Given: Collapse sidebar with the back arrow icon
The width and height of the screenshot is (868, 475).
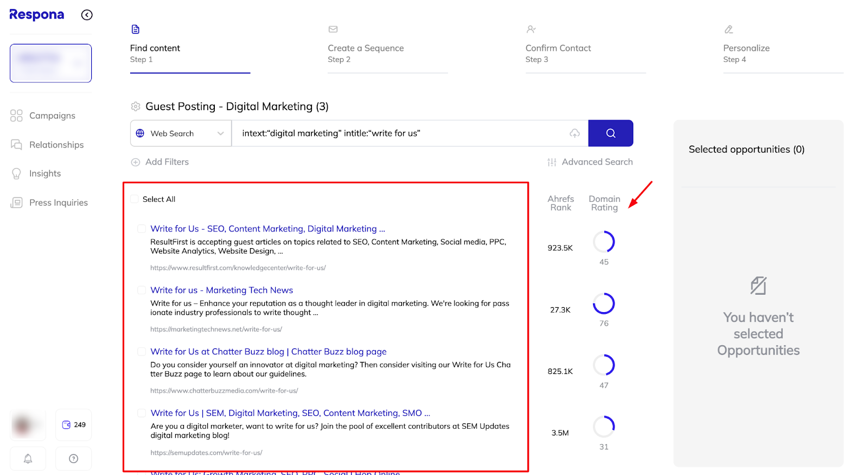Looking at the screenshot, I should [87, 15].
